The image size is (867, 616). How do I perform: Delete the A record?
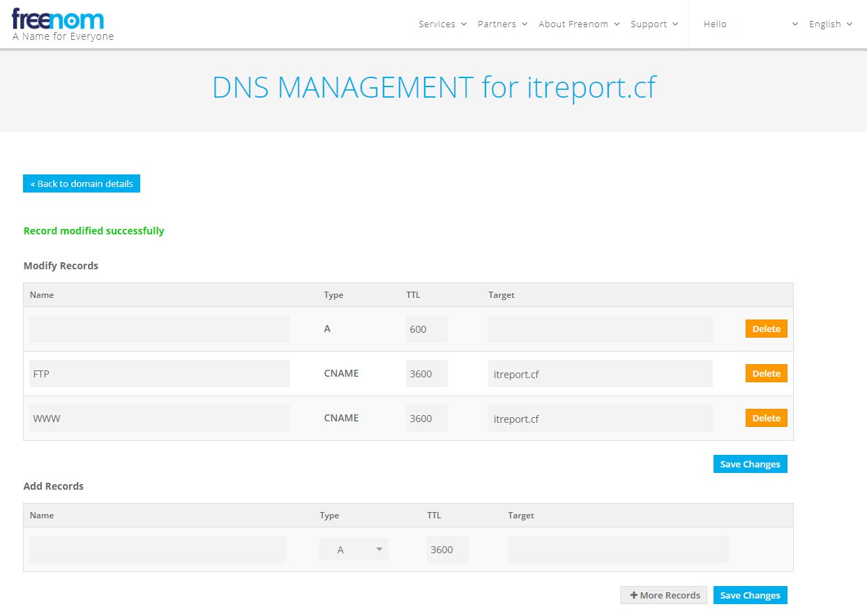(766, 329)
